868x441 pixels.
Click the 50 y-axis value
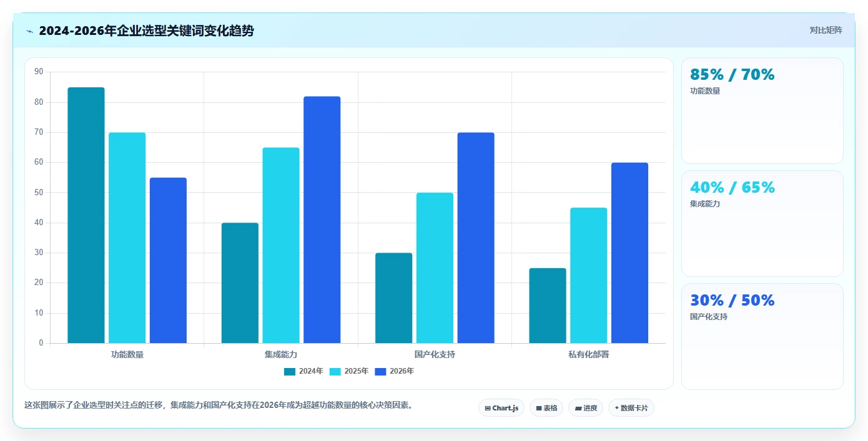(39, 193)
